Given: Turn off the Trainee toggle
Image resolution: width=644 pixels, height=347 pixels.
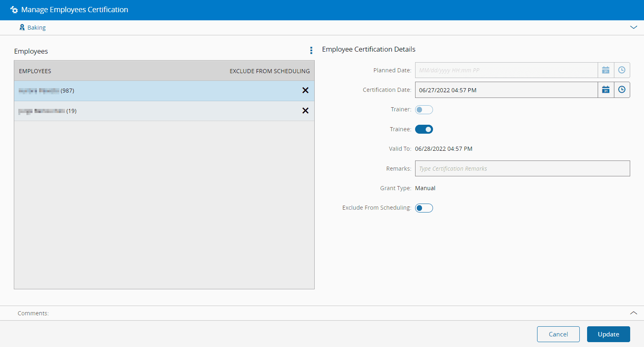Looking at the screenshot, I should coord(424,129).
